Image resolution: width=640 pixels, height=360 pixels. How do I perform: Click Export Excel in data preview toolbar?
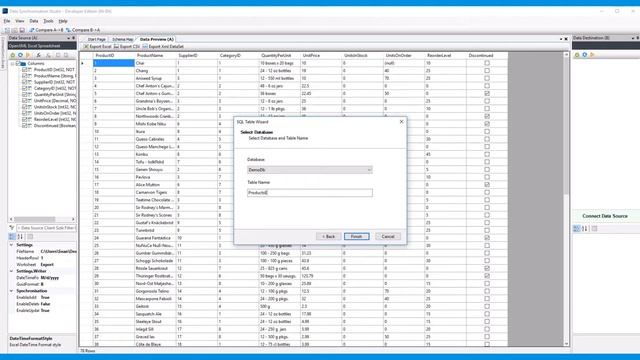click(x=97, y=47)
